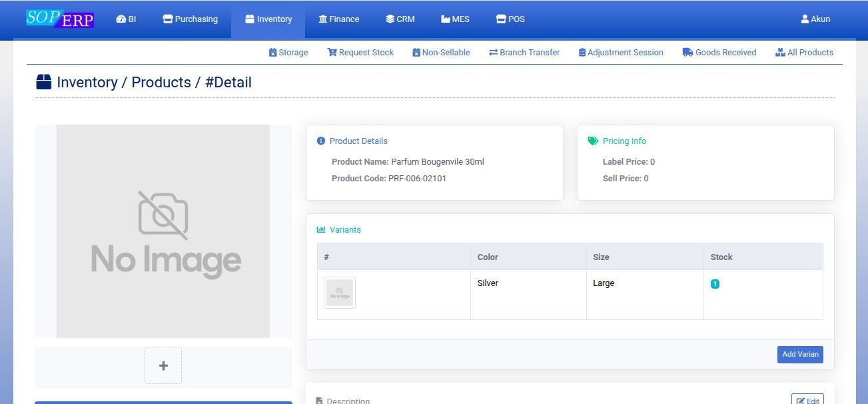Click the POS store icon
Image resolution: width=868 pixels, height=404 pixels.
click(501, 19)
